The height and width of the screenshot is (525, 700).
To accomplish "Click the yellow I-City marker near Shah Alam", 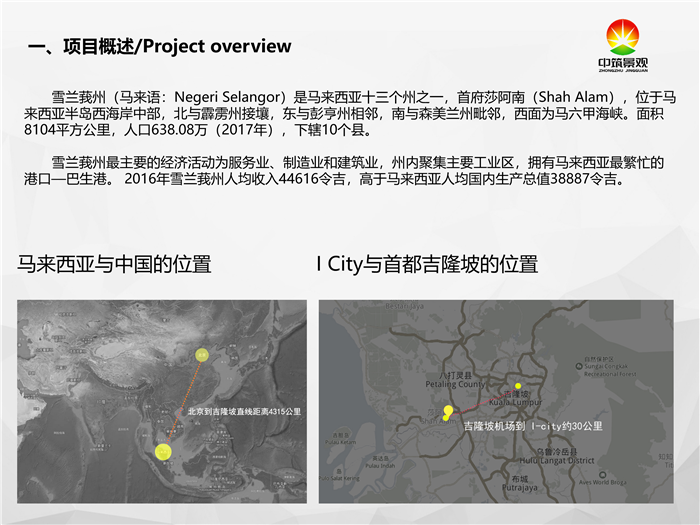I will [448, 411].
